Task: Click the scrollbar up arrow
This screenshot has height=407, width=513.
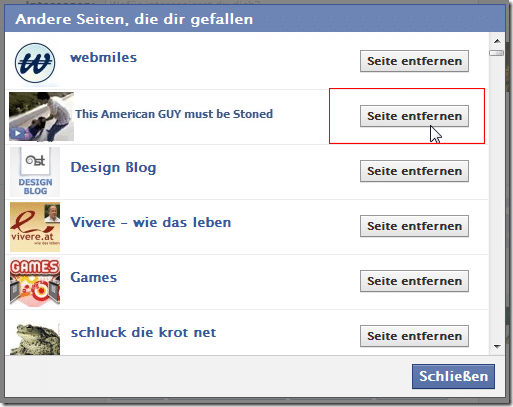Action: pos(497,41)
